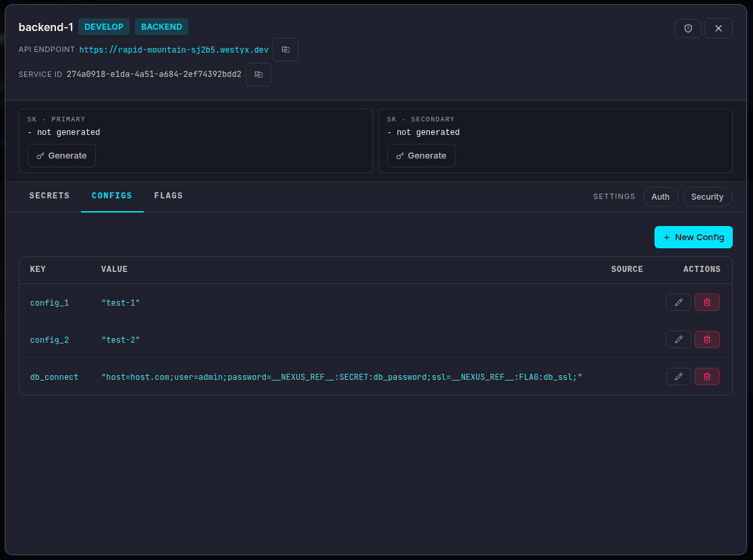Copy the API endpoint URL
The width and height of the screenshot is (753, 560).
click(285, 49)
